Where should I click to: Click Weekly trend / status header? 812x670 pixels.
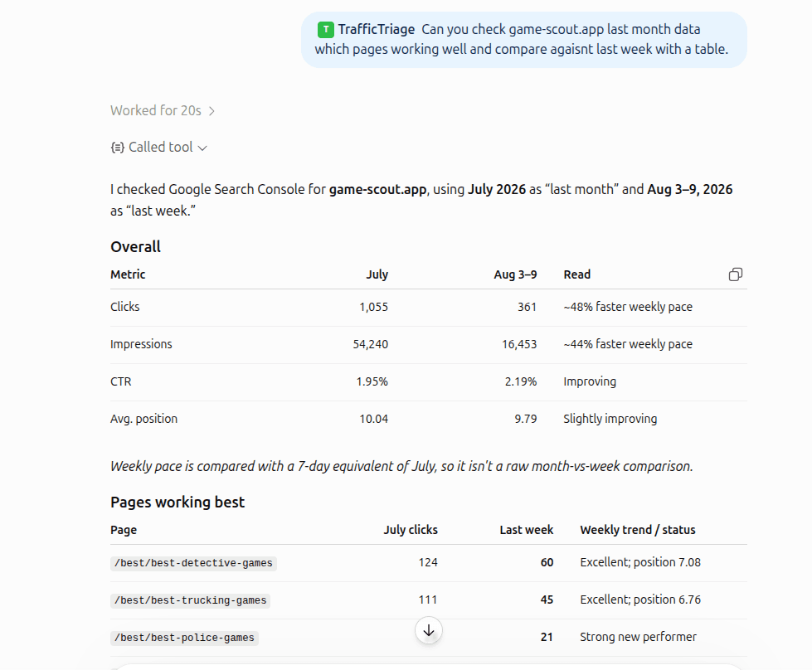click(x=638, y=530)
